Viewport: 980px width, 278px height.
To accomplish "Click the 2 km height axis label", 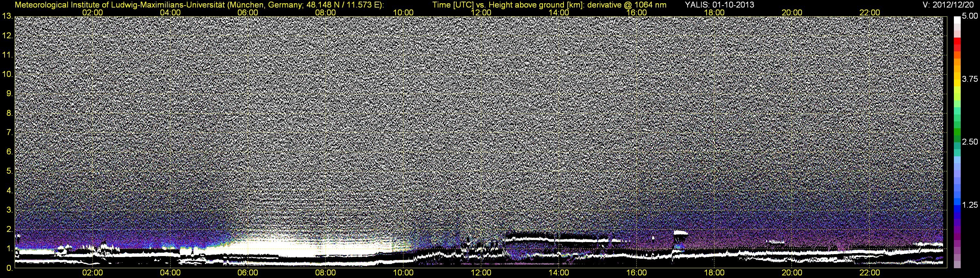I will (9, 229).
